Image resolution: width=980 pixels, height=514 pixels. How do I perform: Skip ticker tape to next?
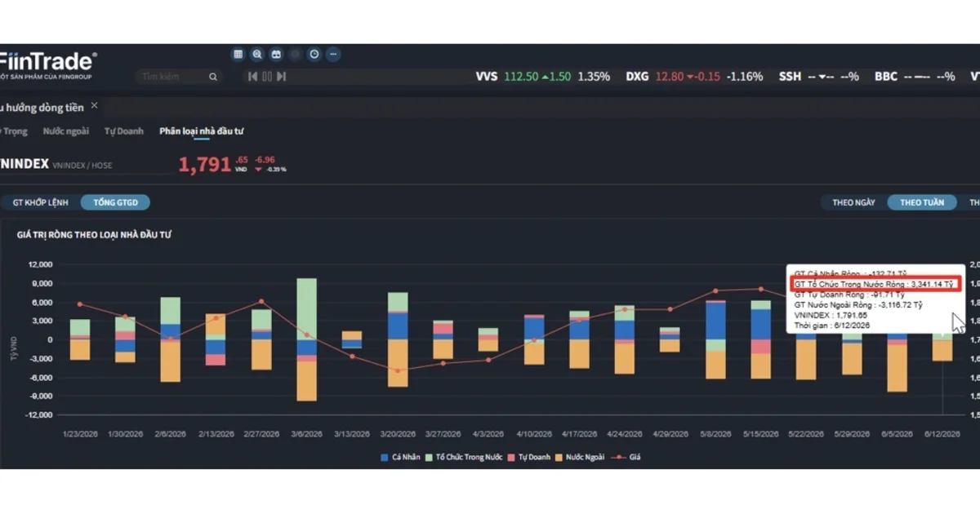[x=281, y=77]
